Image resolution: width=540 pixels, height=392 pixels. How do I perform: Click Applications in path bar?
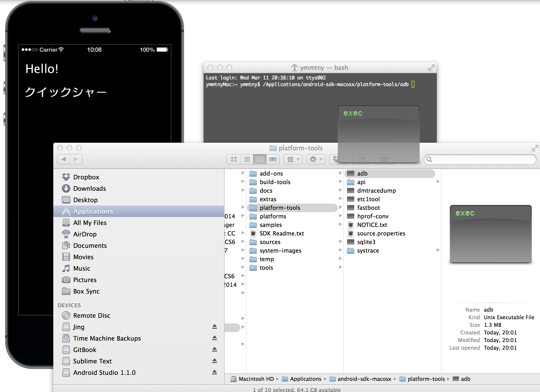pyautogui.click(x=301, y=379)
